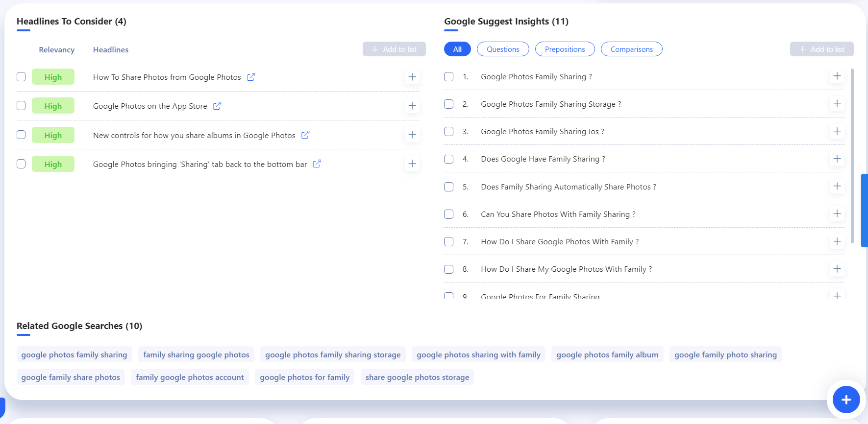Select 'family google photos account' tag
The width and height of the screenshot is (868, 424).
pyautogui.click(x=190, y=377)
